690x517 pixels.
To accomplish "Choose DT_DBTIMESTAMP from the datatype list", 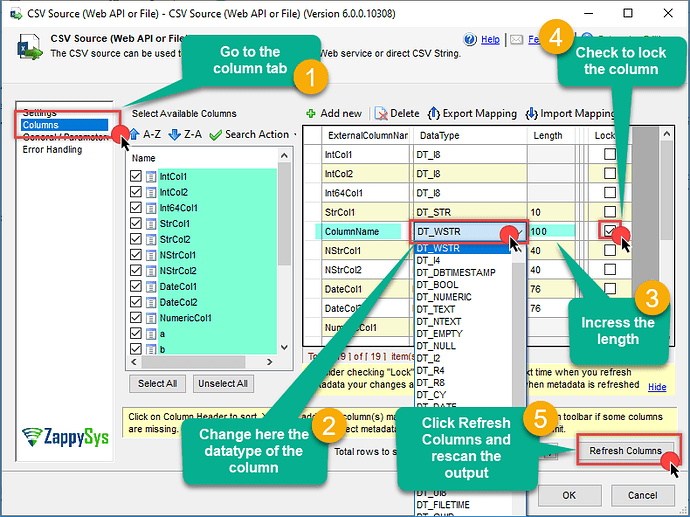I will point(456,273).
